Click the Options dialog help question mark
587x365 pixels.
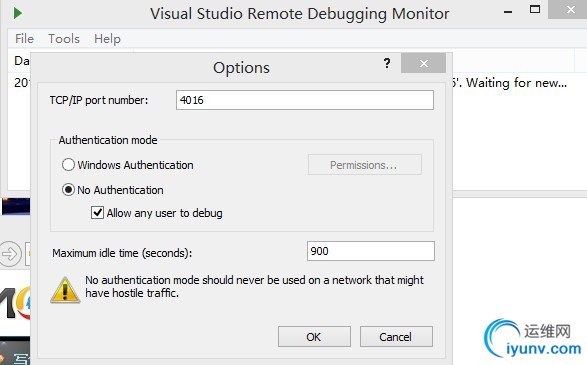(387, 63)
